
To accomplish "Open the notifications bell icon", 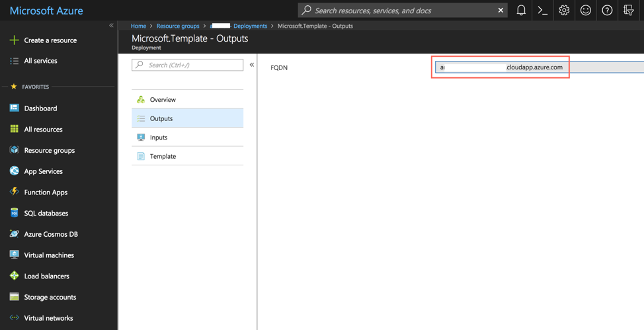I will point(521,10).
